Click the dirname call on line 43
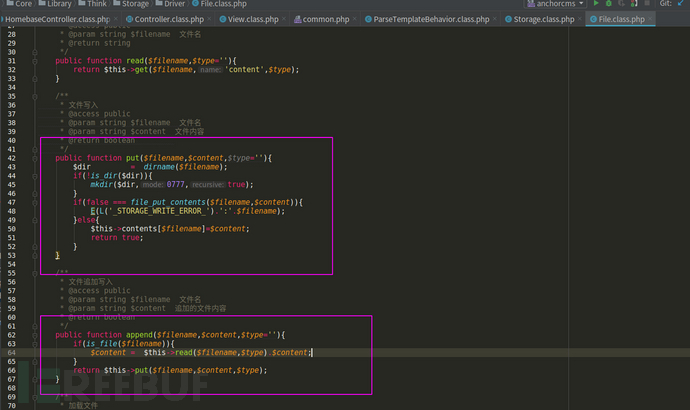The image size is (690, 410). tap(159, 167)
